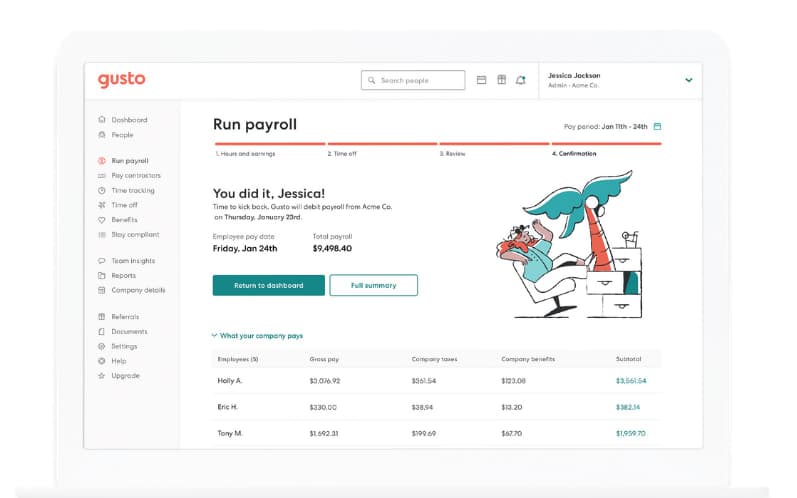The image size is (797, 498).
Task: Select Run payroll in the sidebar
Action: pyautogui.click(x=130, y=161)
